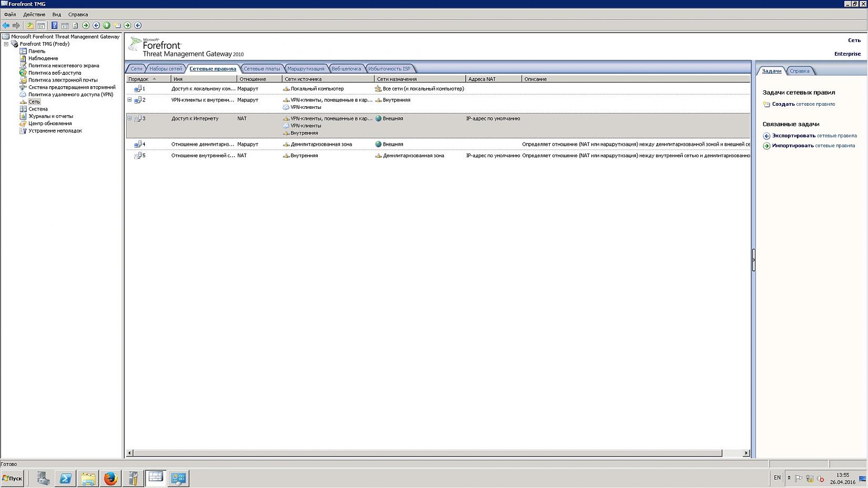868x488 pixels.
Task: Click the Журналы и отчеты chart icon
Action: point(23,116)
